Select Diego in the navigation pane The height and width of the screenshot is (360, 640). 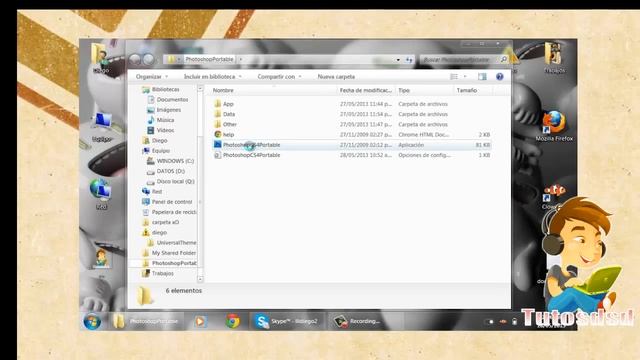155,140
